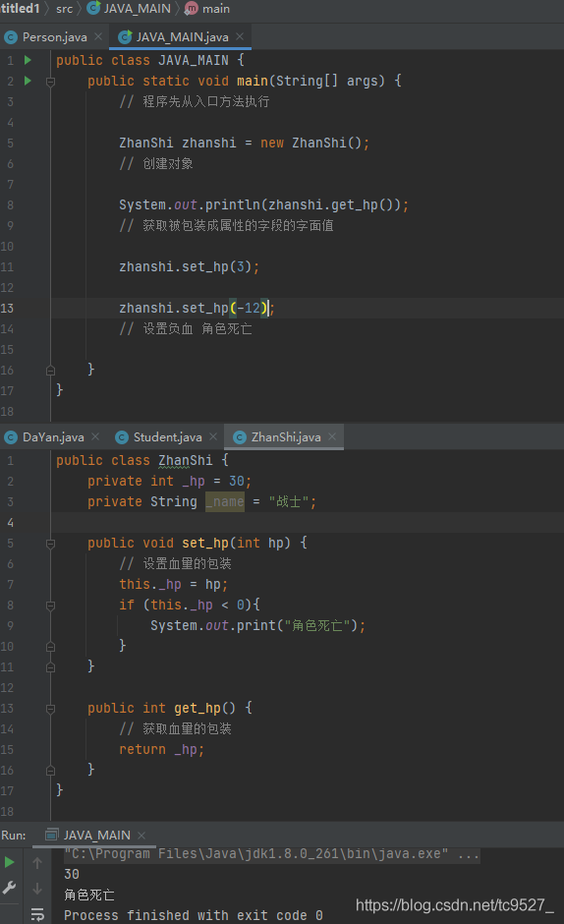Collapse the if block fold marker
The image size is (564, 924).
51,606
